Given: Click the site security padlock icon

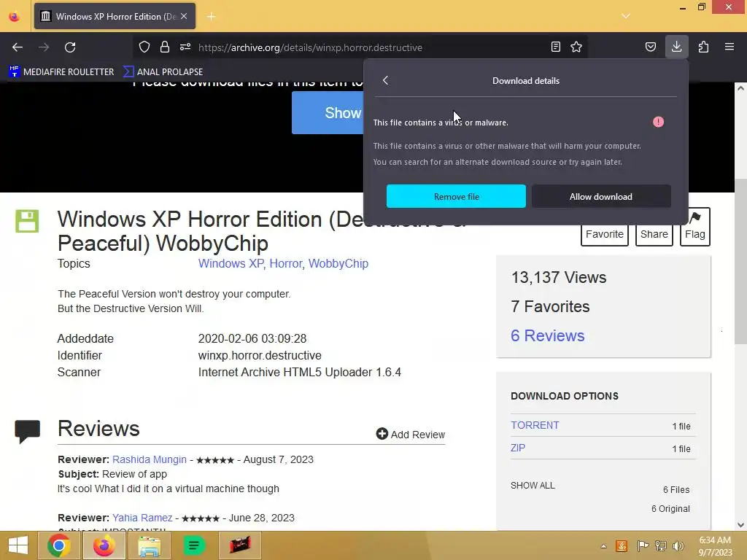Looking at the screenshot, I should (165, 47).
